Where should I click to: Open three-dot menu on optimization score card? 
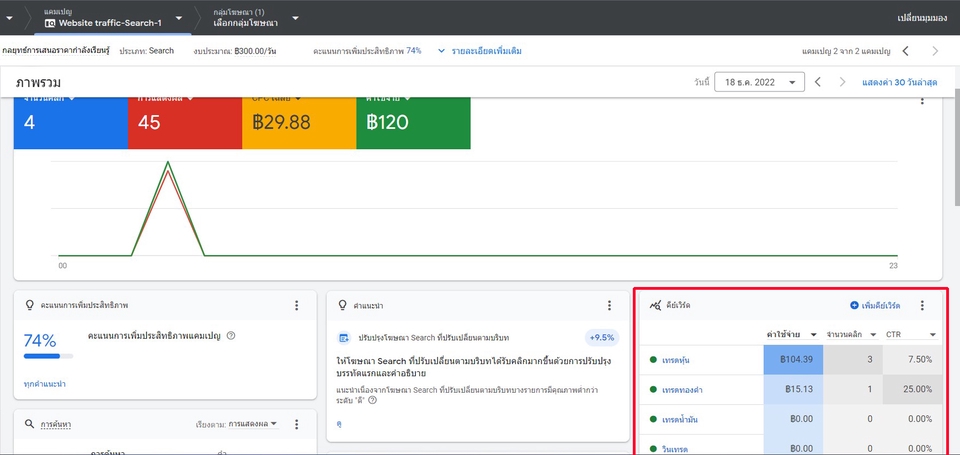click(x=296, y=305)
